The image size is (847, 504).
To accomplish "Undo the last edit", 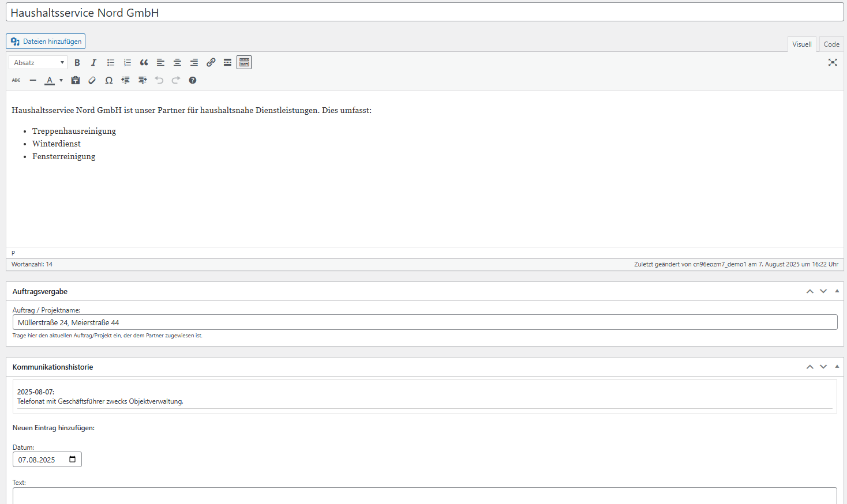I will pyautogui.click(x=159, y=80).
